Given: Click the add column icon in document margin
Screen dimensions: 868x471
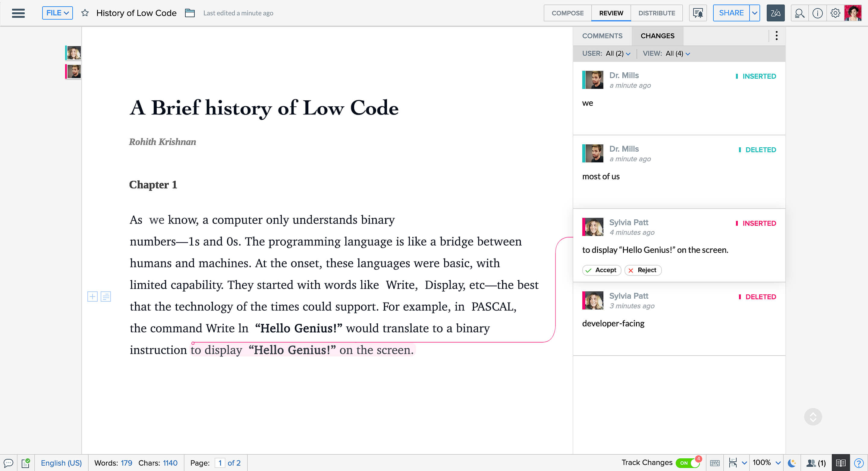Looking at the screenshot, I should 93,297.
